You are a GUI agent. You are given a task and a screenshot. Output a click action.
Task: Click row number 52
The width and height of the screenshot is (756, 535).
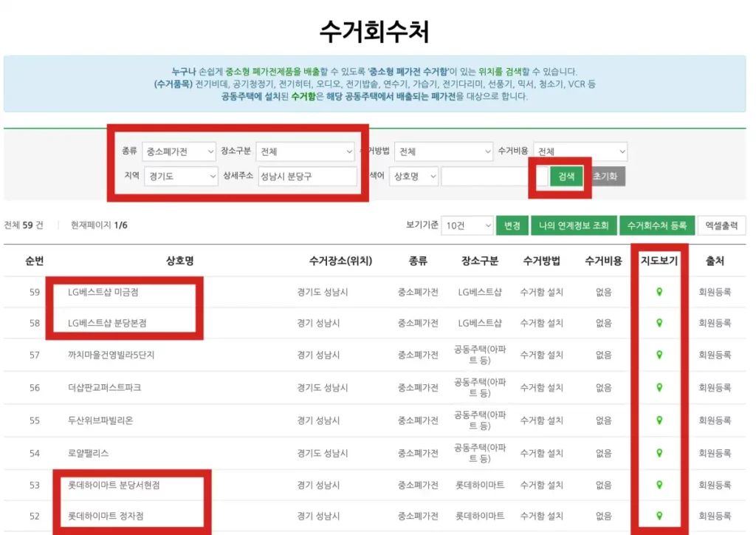tap(34, 516)
